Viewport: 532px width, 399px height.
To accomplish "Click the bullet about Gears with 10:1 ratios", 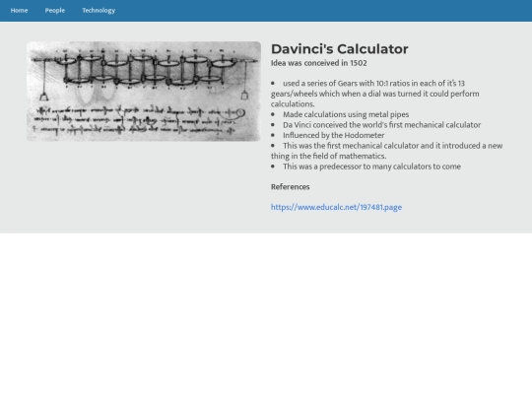I will pyautogui.click(x=375, y=94).
